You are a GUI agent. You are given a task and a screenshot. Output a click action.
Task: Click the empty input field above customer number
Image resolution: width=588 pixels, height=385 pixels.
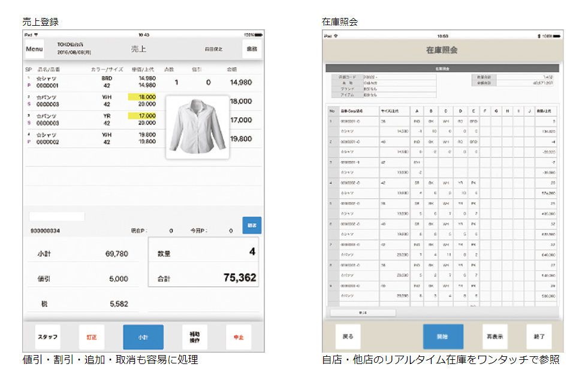point(57,216)
